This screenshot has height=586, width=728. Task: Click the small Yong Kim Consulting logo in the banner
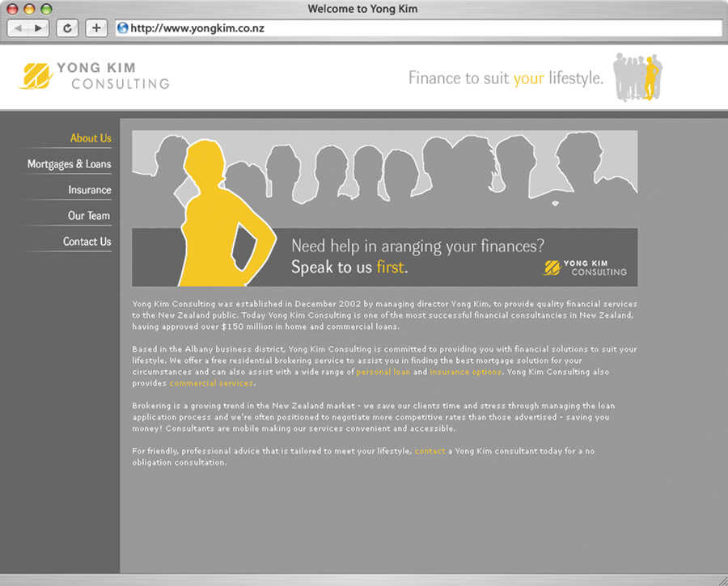pos(585,268)
